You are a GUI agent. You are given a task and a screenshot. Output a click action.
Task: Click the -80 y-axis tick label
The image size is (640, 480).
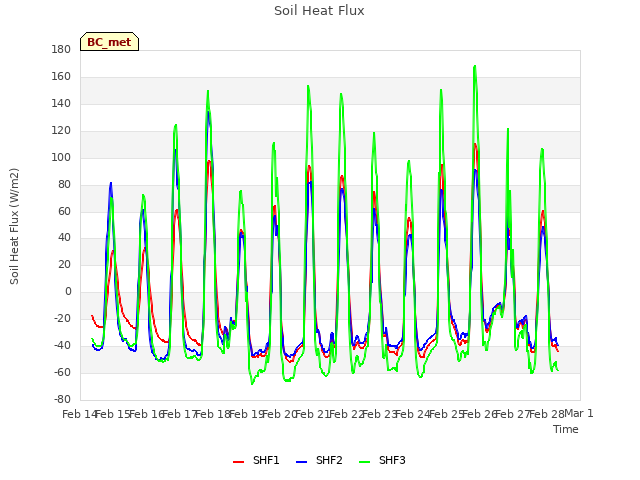(x=62, y=399)
